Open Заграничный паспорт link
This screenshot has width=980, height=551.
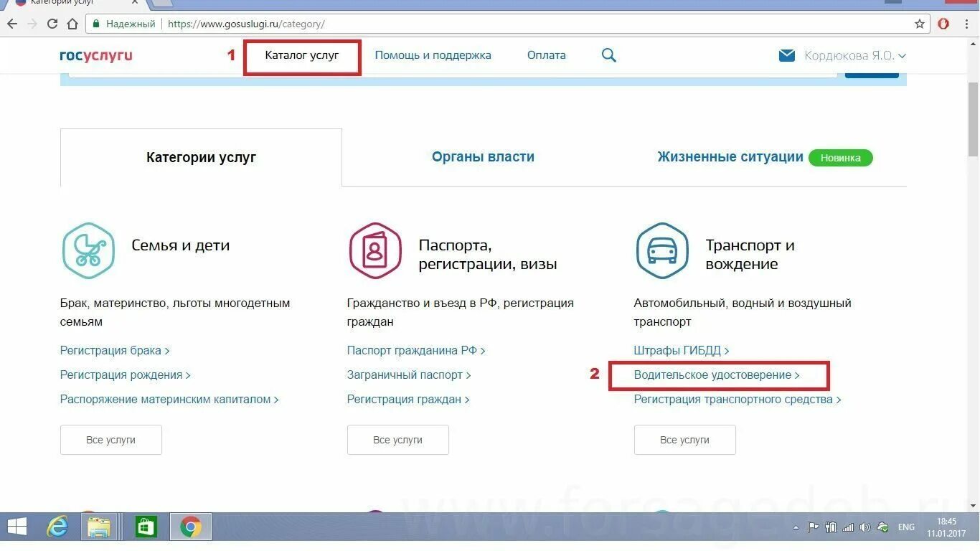[409, 375]
